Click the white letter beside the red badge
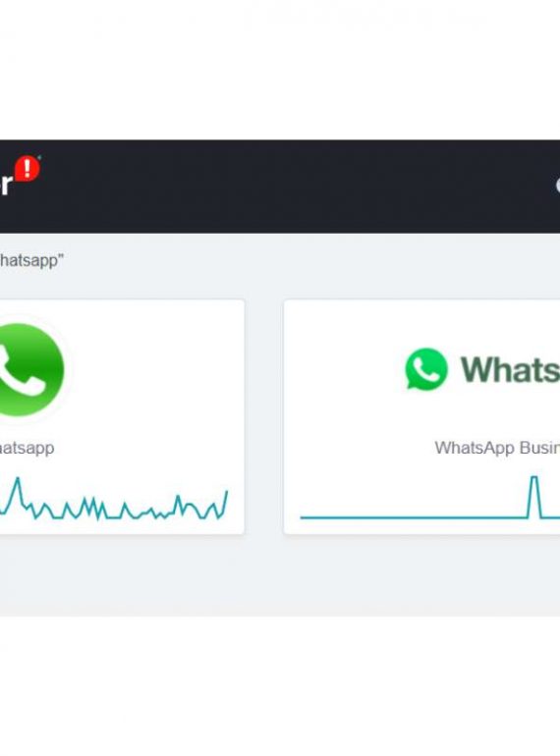This screenshot has width=560, height=756. click(6, 186)
